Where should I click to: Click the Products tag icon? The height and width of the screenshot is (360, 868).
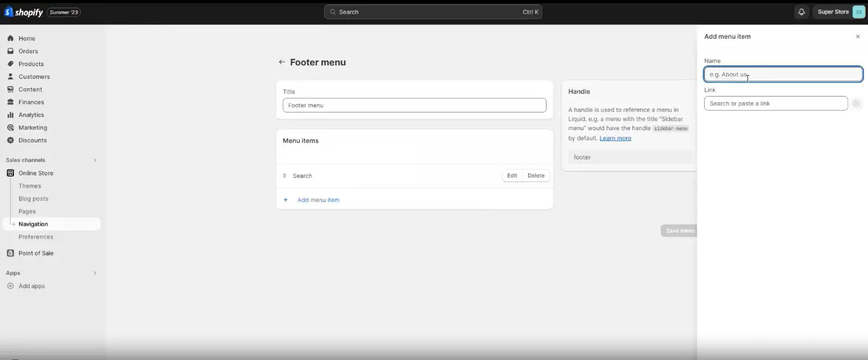tap(10, 64)
